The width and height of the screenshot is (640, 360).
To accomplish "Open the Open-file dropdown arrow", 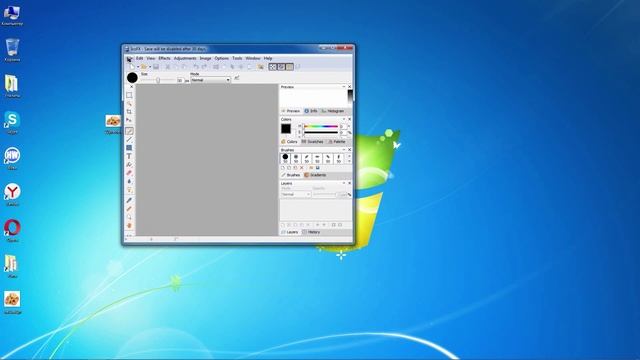I will click(x=150, y=67).
